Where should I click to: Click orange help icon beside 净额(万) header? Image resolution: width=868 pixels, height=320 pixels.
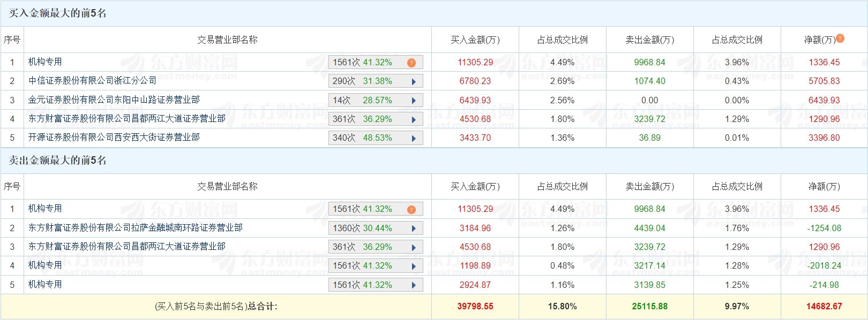tap(840, 39)
